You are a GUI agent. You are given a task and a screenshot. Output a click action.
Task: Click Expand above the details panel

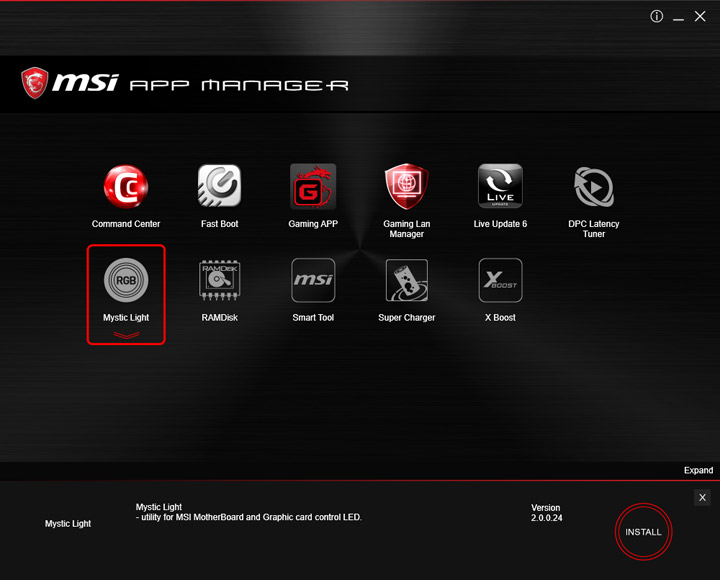(x=698, y=470)
